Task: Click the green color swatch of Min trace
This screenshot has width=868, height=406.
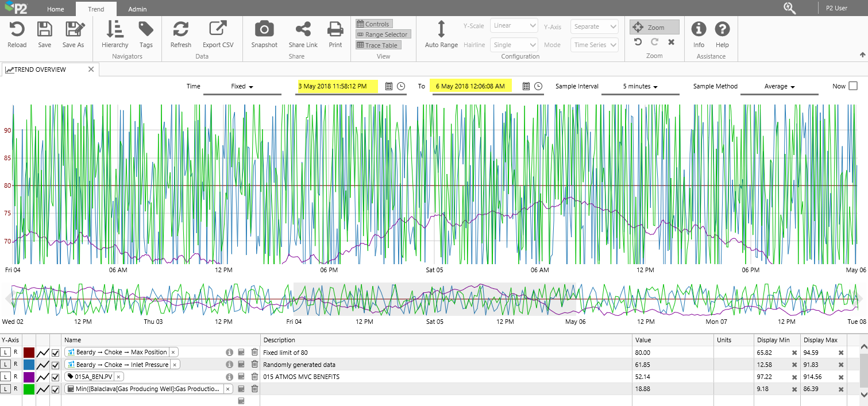Action: pos(29,389)
